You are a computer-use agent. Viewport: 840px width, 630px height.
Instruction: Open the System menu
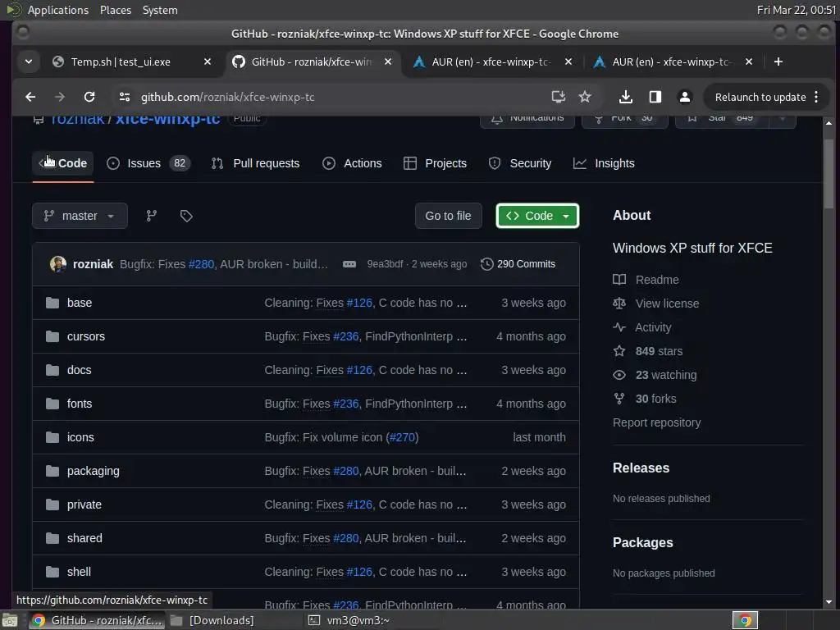point(160,10)
